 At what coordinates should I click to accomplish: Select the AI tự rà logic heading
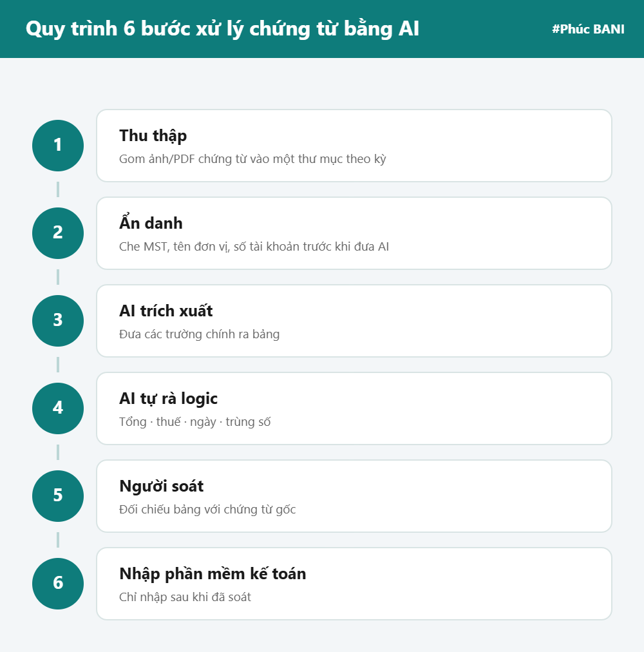coord(168,399)
